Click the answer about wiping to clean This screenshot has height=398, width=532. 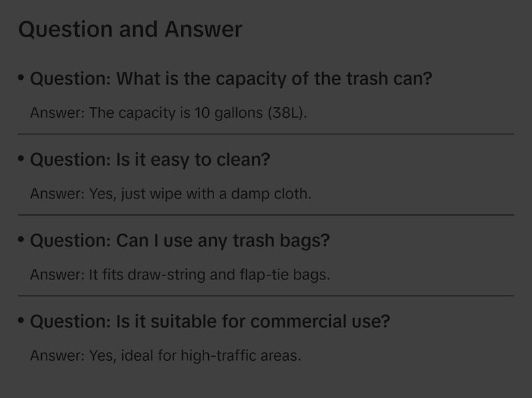click(170, 194)
